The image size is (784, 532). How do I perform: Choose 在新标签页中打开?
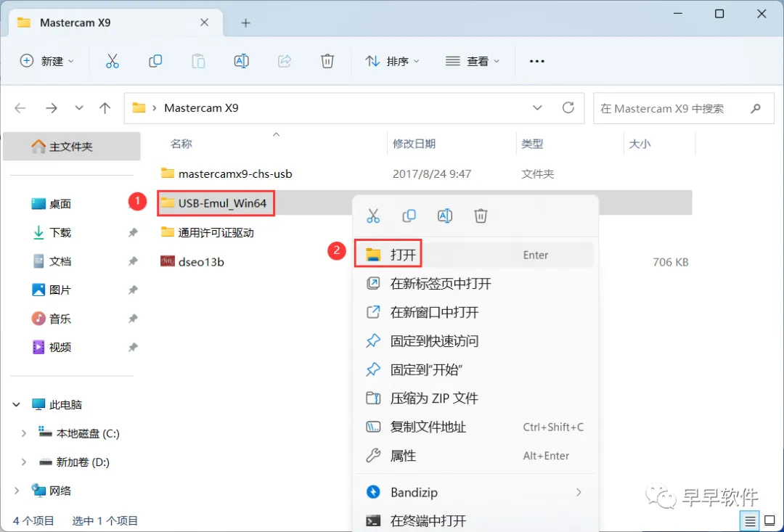pyautogui.click(x=475, y=284)
